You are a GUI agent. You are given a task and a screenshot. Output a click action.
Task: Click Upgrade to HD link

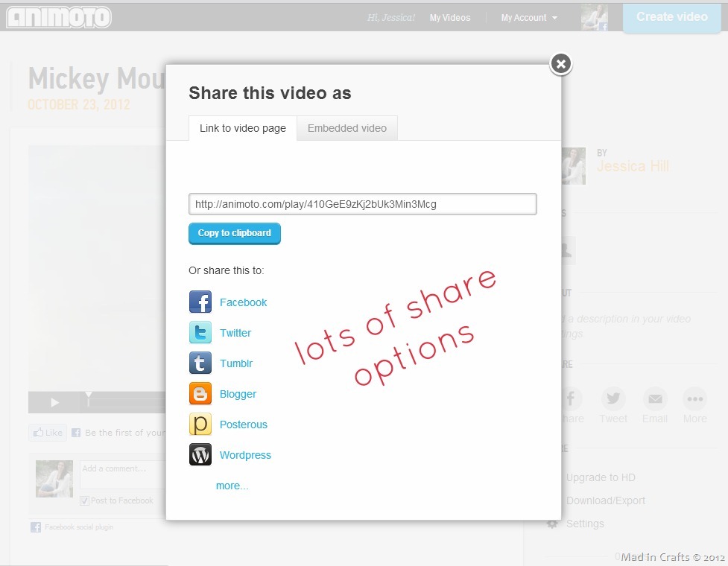[x=601, y=477]
